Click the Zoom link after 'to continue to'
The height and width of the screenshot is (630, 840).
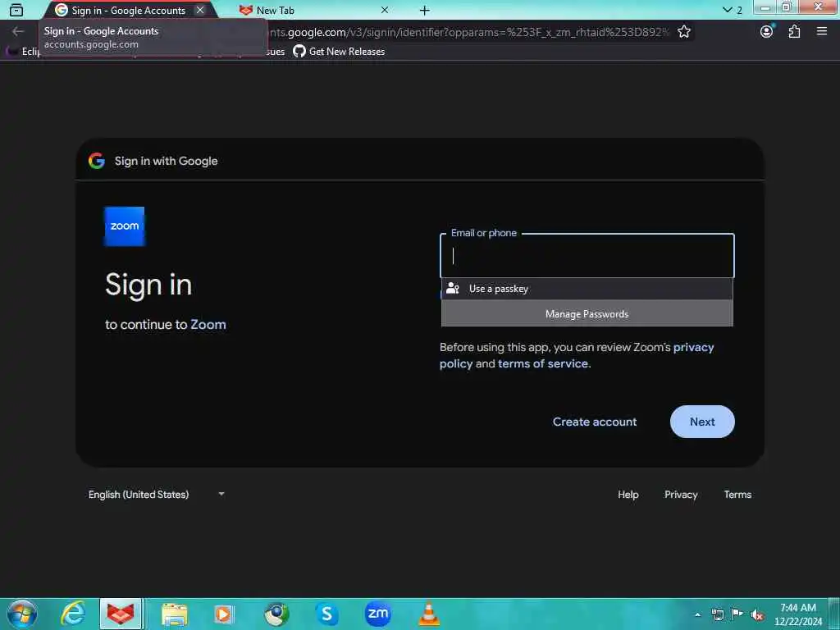point(208,325)
